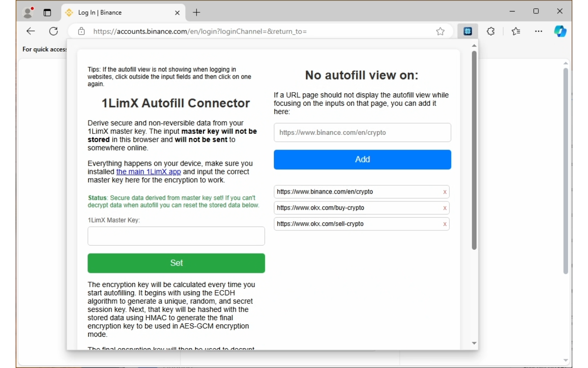Click the Status message text

click(174, 201)
